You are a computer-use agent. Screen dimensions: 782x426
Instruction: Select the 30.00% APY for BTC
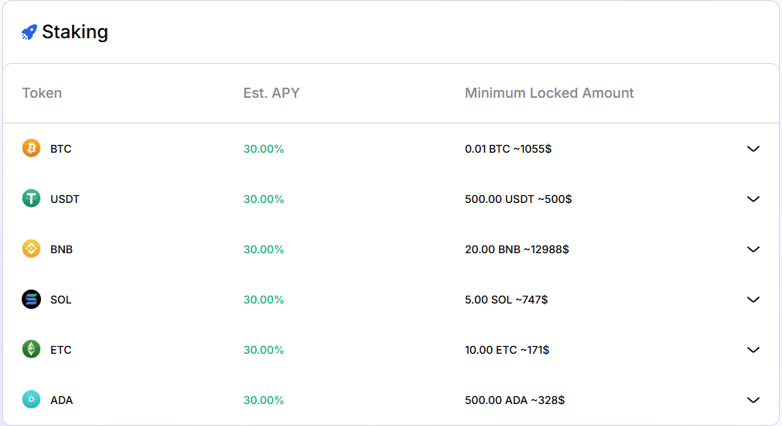pos(263,149)
